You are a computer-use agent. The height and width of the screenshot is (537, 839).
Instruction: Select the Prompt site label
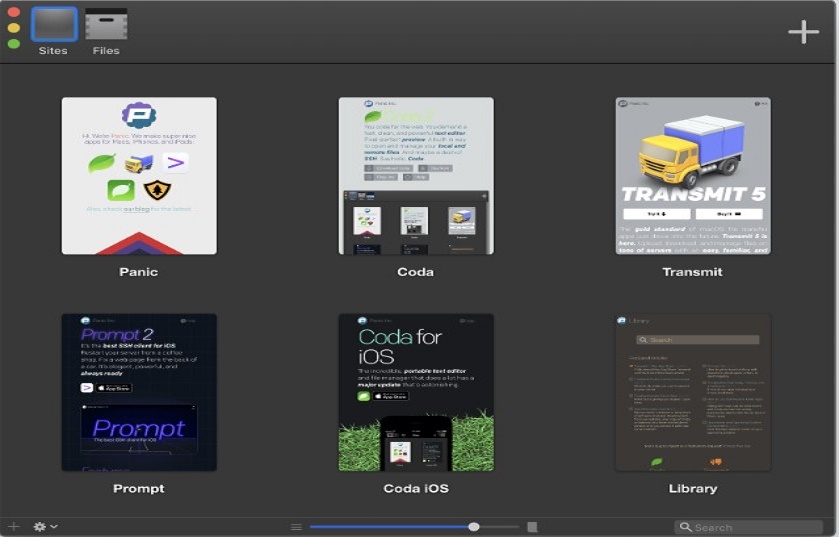(139, 488)
